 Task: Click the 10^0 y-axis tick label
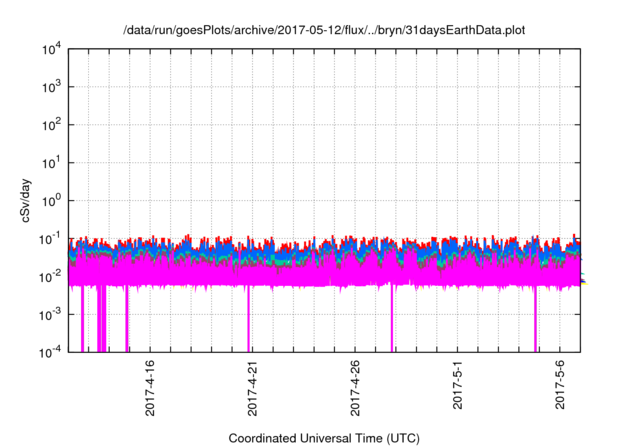(52, 201)
